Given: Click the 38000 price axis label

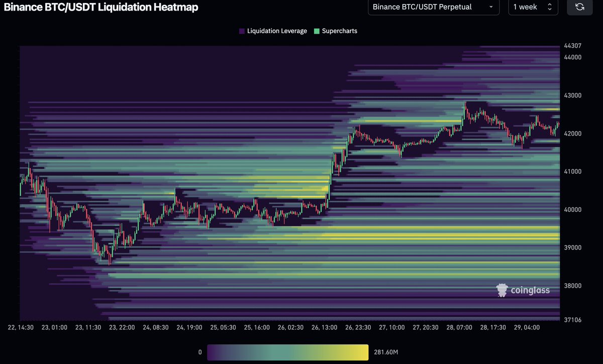Looking at the screenshot, I should (573, 286).
